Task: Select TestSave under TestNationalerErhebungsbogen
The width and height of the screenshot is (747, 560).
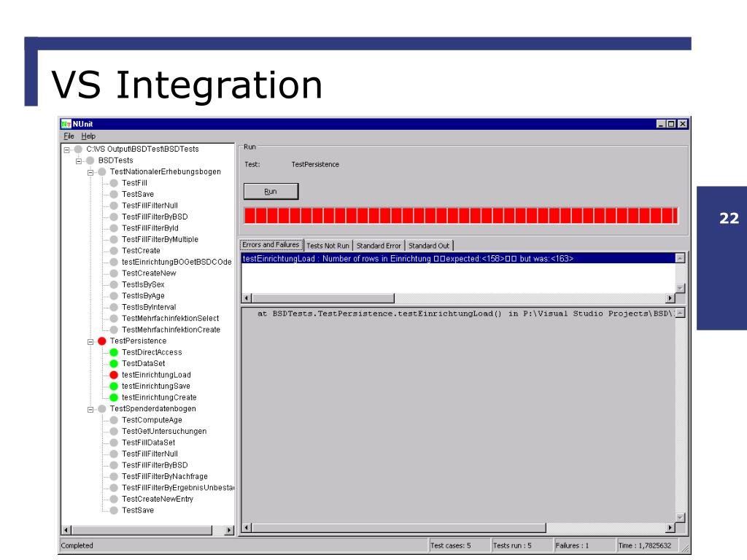Action: pos(138,194)
